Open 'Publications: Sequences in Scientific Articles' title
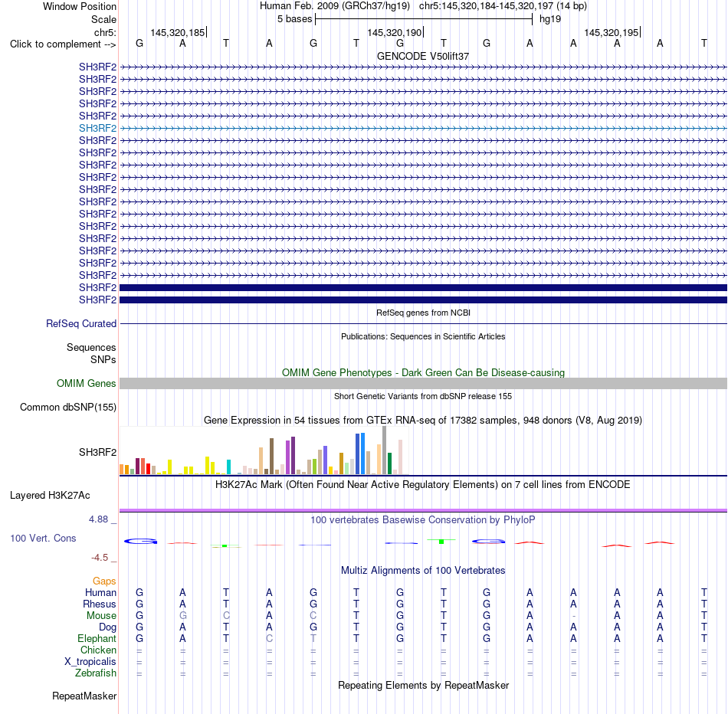728x714 pixels. (423, 336)
